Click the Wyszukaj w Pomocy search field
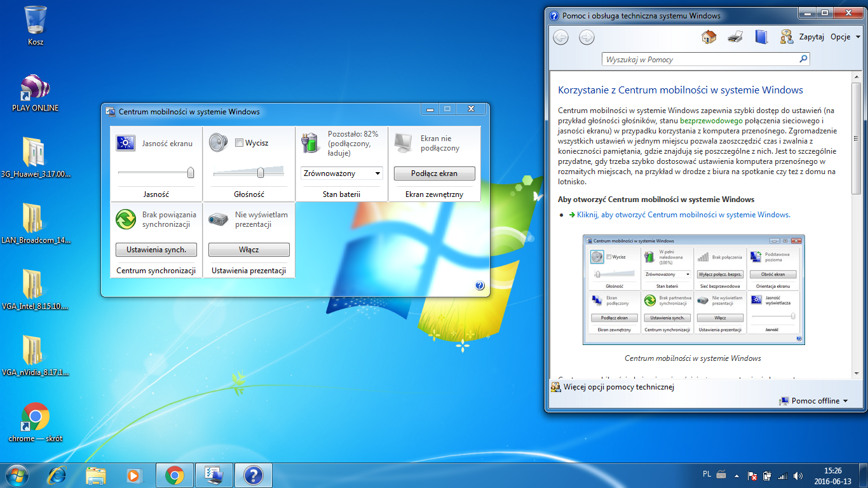The image size is (868, 488). tap(699, 59)
